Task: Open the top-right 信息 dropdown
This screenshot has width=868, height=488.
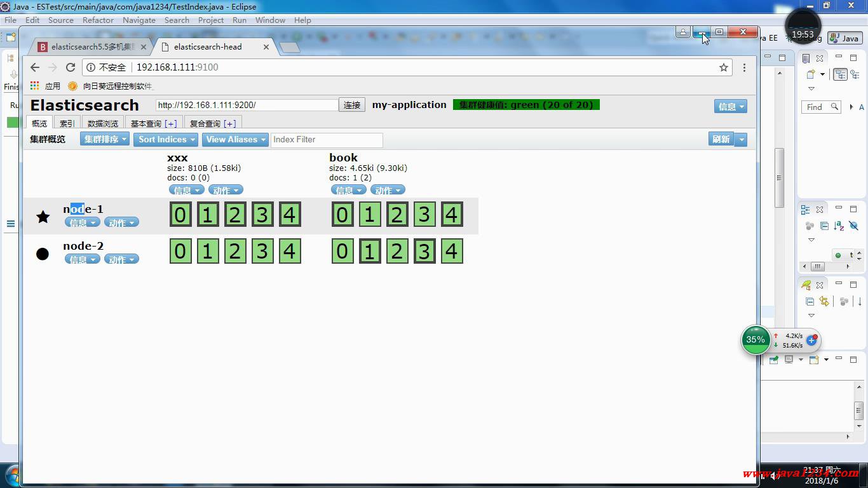Action: coord(730,107)
